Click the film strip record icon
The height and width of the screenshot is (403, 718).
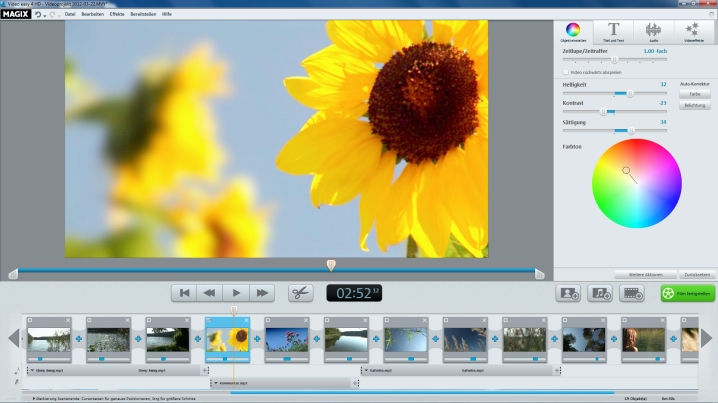pos(632,293)
